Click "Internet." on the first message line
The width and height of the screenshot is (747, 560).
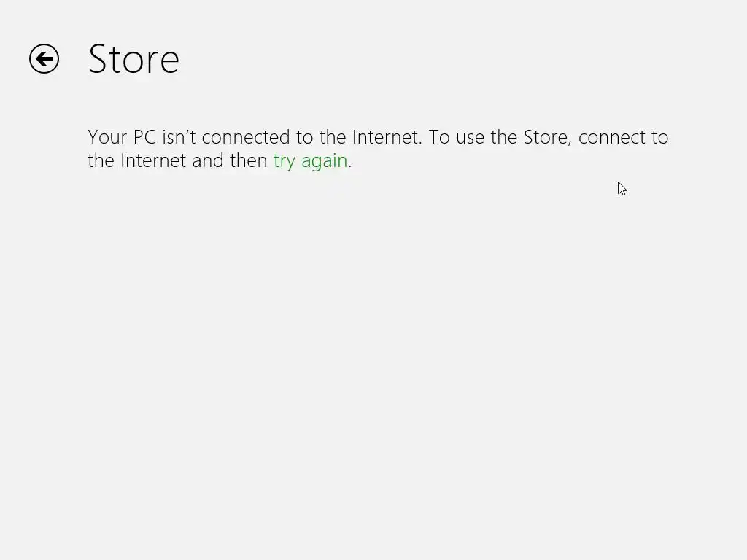[x=387, y=137]
